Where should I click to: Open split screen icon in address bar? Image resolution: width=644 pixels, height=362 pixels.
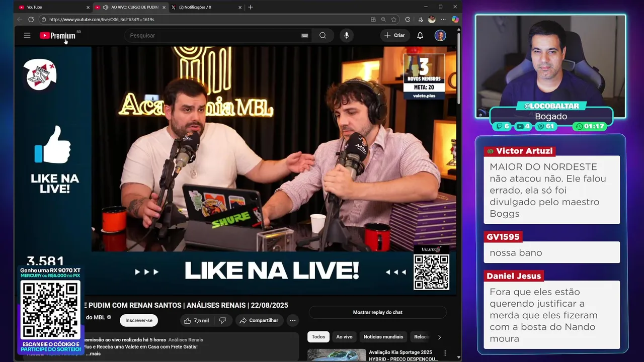373,19
